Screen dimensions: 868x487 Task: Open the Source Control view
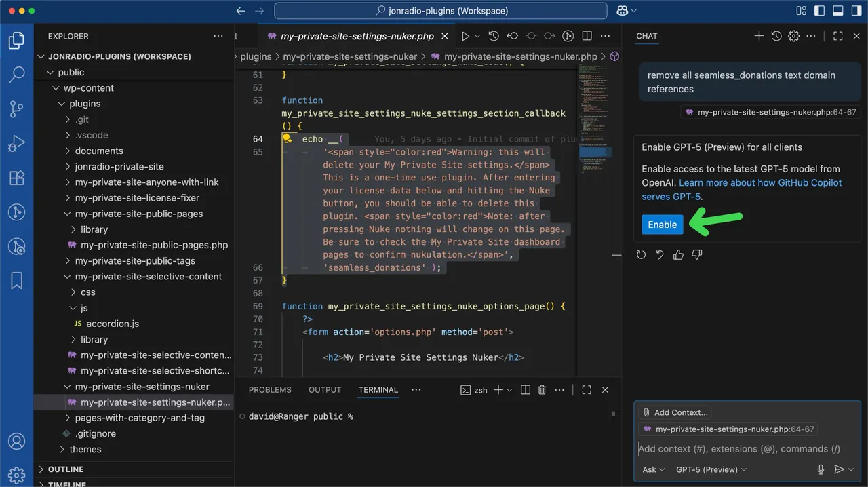[x=16, y=109]
